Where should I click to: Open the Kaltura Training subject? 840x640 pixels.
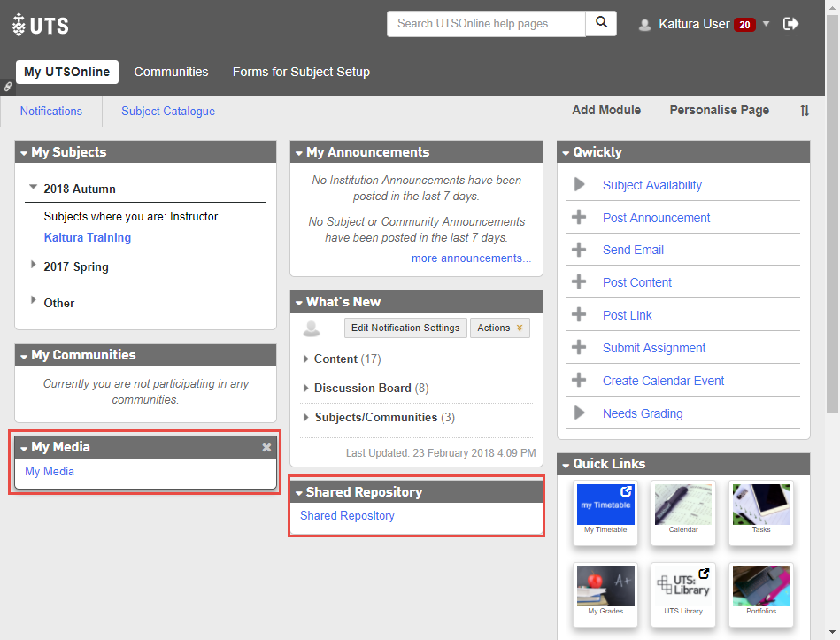pos(87,237)
